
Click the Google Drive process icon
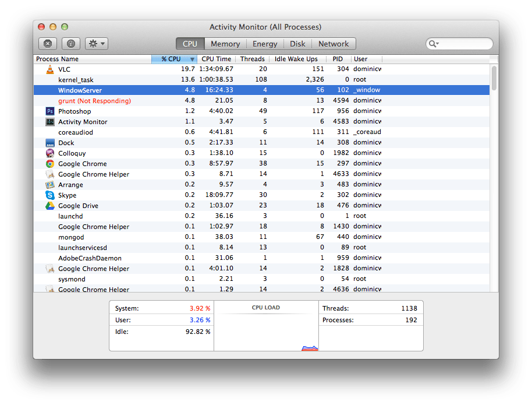click(x=49, y=206)
